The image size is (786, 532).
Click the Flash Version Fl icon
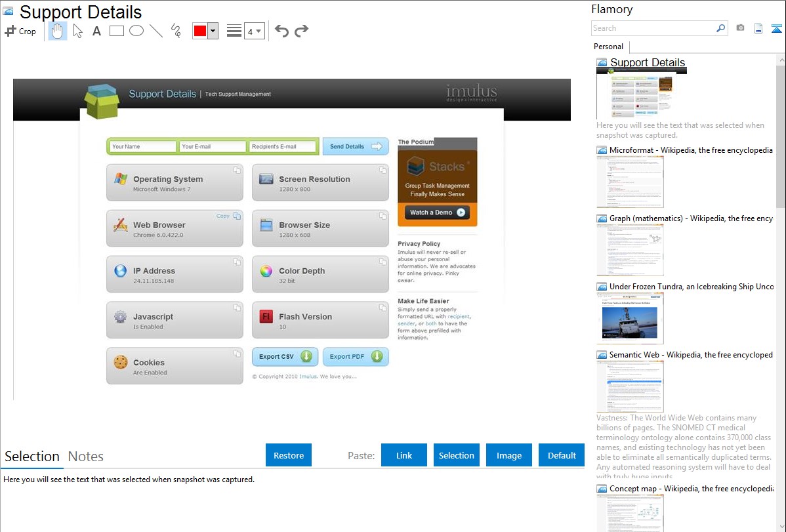[266, 316]
